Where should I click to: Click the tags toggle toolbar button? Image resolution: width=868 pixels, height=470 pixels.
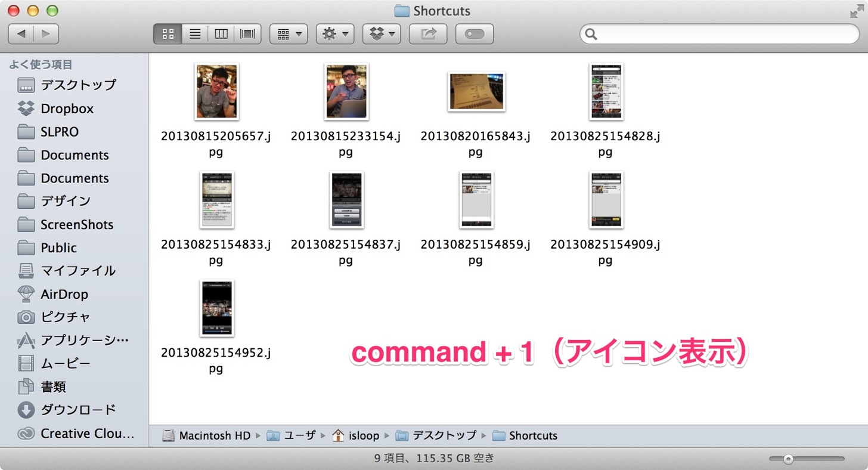pos(475,34)
